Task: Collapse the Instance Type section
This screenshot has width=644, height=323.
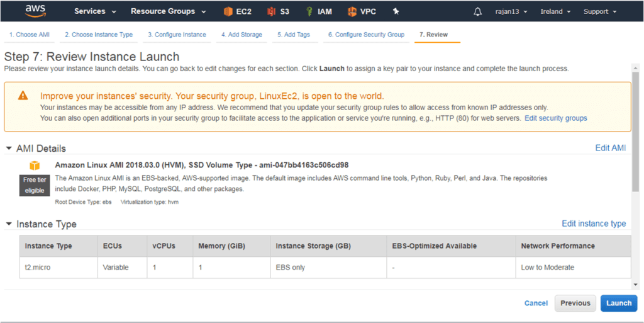Action: (9, 224)
